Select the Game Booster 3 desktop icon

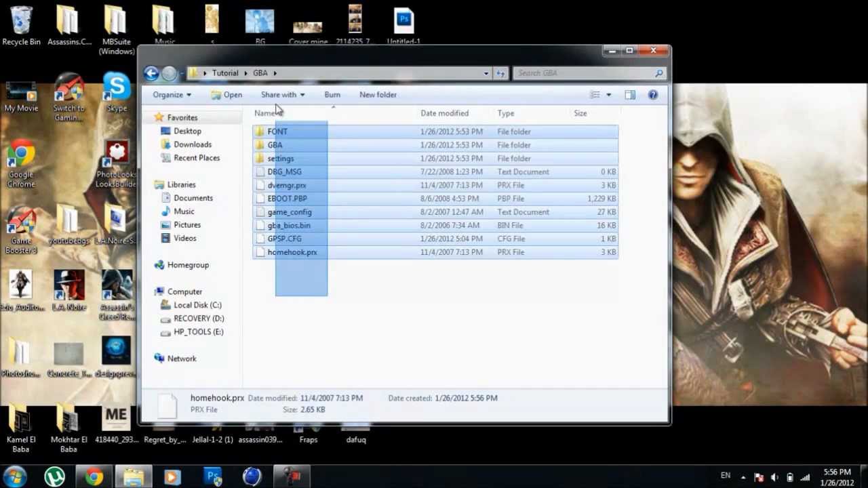[x=21, y=230]
